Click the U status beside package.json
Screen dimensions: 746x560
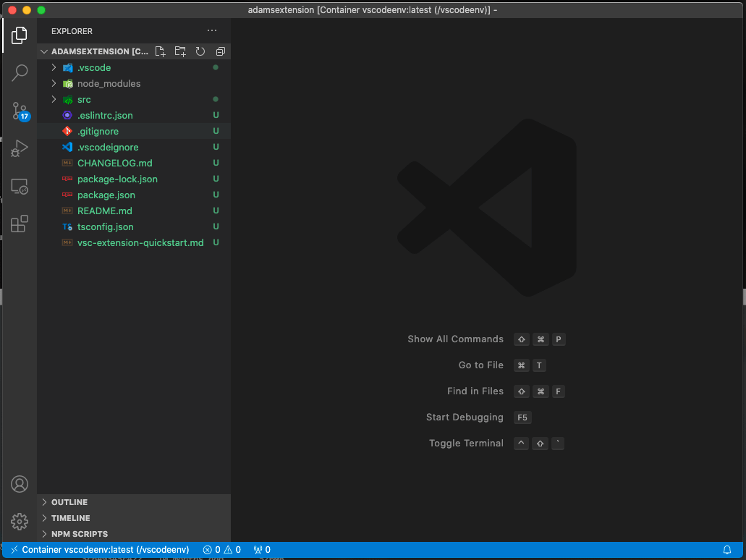pos(216,195)
